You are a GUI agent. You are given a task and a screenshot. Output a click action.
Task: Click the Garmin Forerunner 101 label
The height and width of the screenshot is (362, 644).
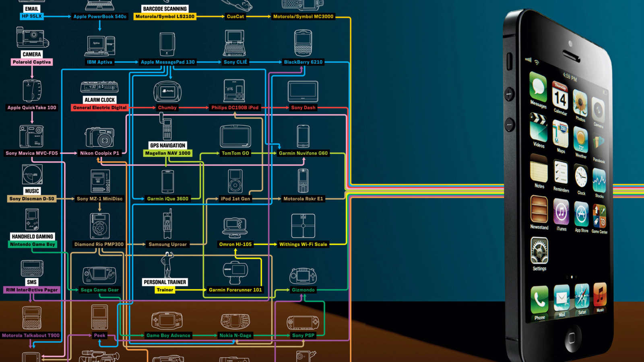[x=235, y=290]
